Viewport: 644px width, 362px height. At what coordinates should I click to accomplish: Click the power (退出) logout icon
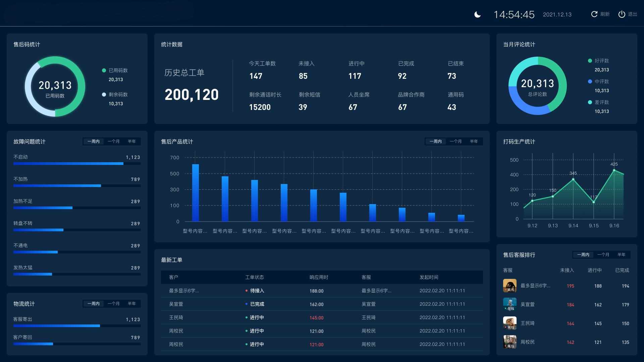622,14
